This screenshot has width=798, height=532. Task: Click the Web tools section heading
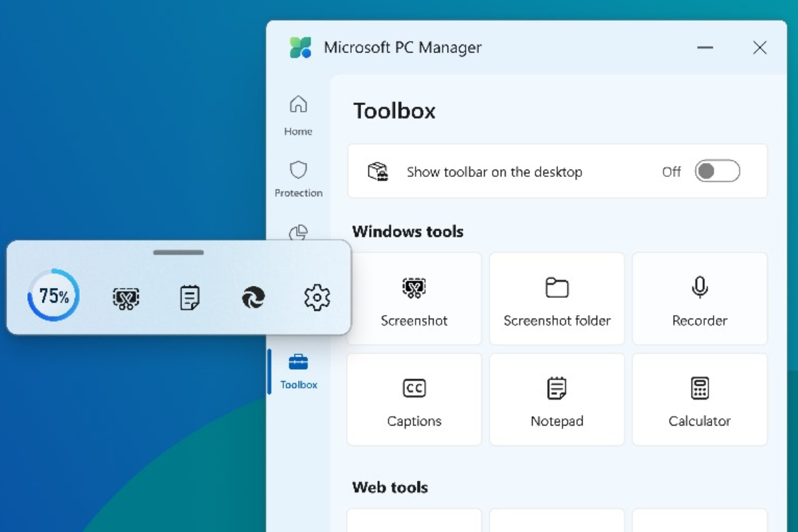tap(390, 487)
